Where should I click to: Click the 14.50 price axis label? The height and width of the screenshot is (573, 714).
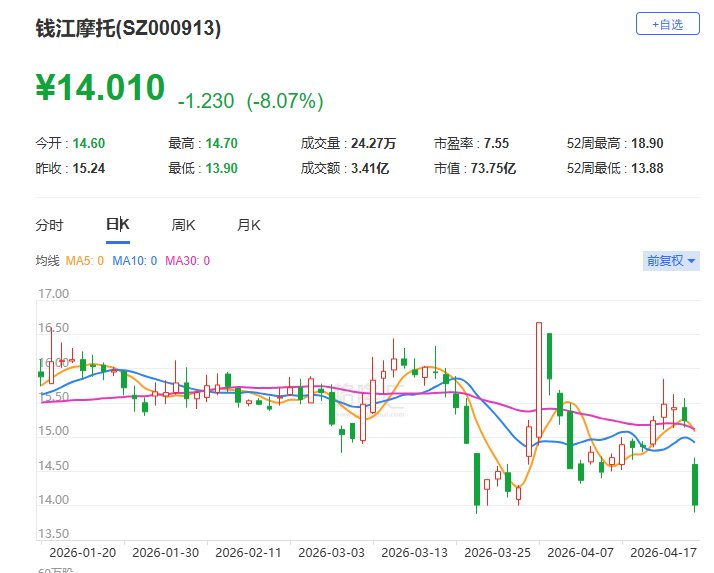click(x=53, y=466)
